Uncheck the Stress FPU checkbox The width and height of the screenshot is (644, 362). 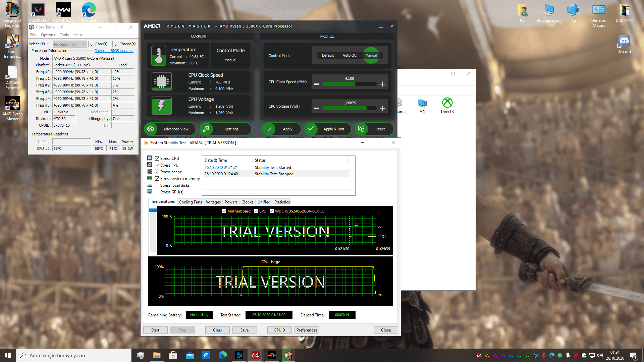click(x=157, y=165)
